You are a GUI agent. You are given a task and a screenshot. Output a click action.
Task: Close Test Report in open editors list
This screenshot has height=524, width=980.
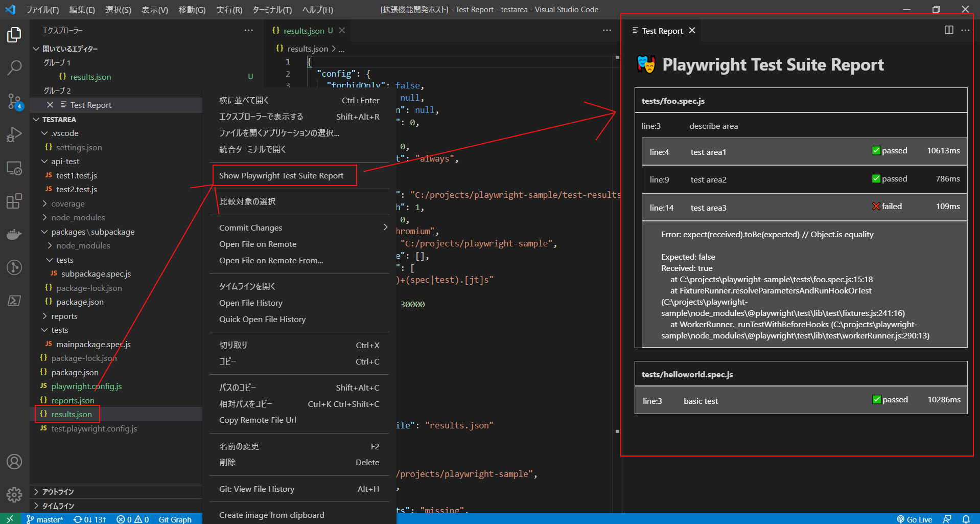click(x=50, y=105)
